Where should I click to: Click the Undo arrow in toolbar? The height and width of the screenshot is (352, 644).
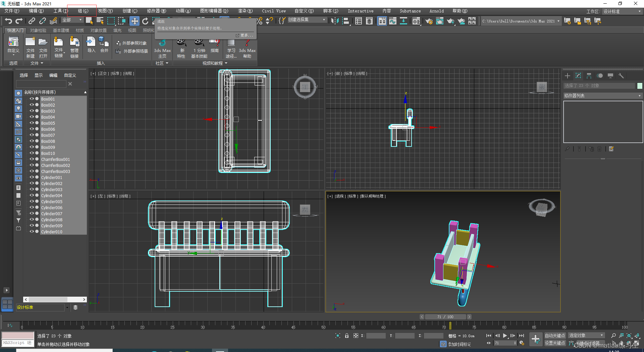pos(8,21)
